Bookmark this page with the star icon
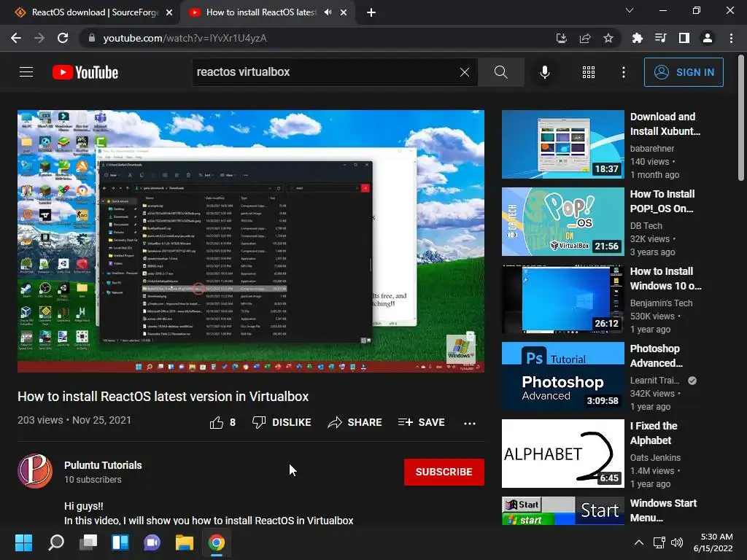The image size is (747, 560). tap(608, 38)
